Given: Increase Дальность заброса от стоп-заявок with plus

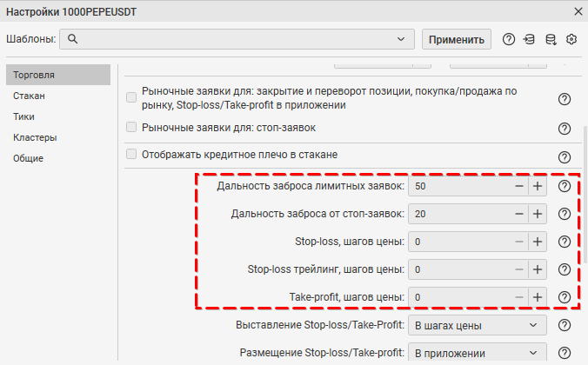Looking at the screenshot, I should [538, 214].
